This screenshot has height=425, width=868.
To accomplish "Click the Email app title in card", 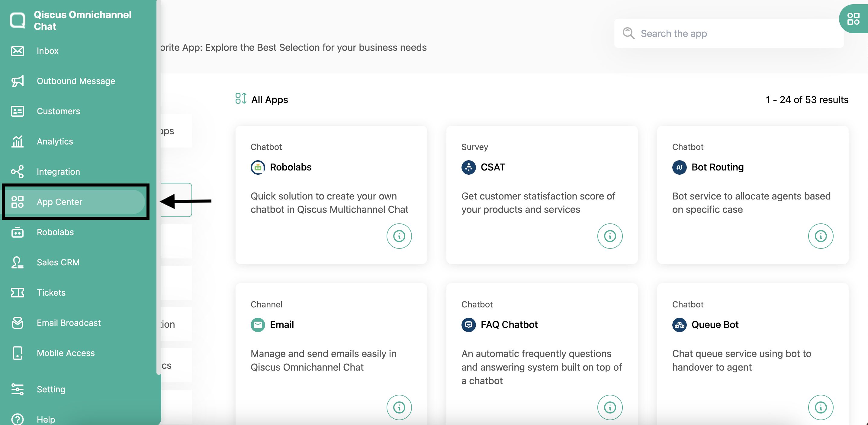I will pos(282,325).
